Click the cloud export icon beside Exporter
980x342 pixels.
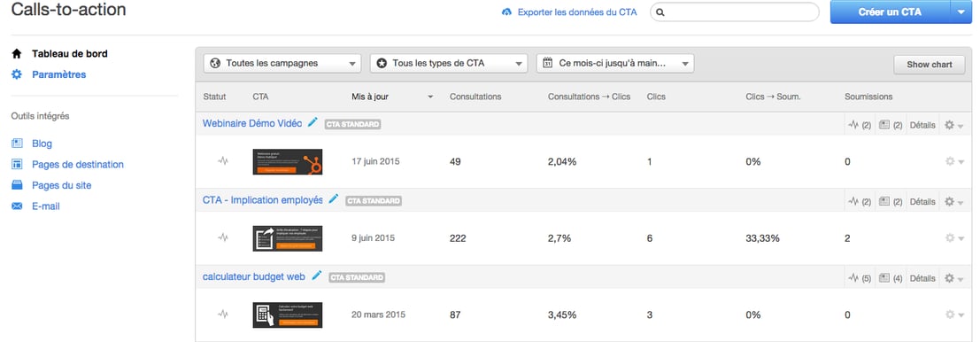click(507, 12)
